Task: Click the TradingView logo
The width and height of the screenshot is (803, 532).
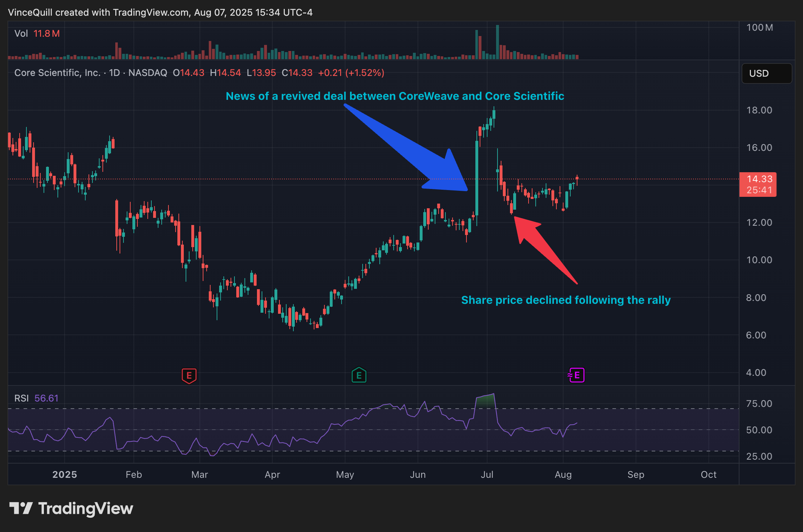Action: click(x=71, y=508)
